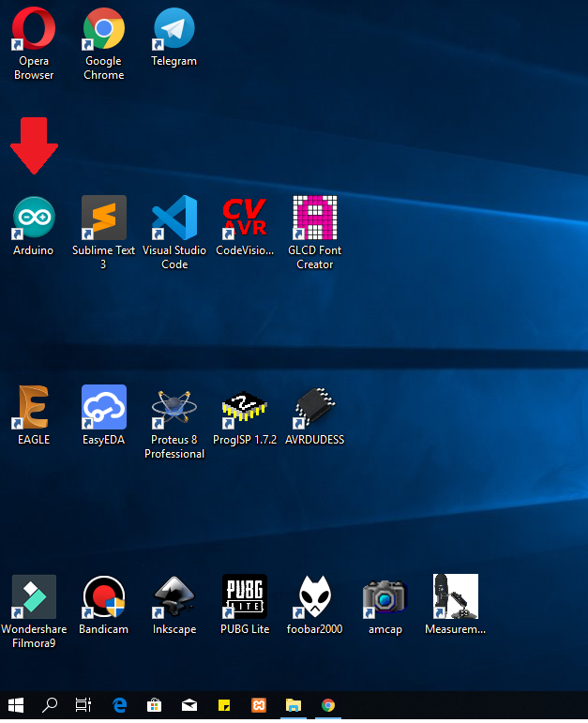Click the "PUBG Lite" label text

(245, 629)
